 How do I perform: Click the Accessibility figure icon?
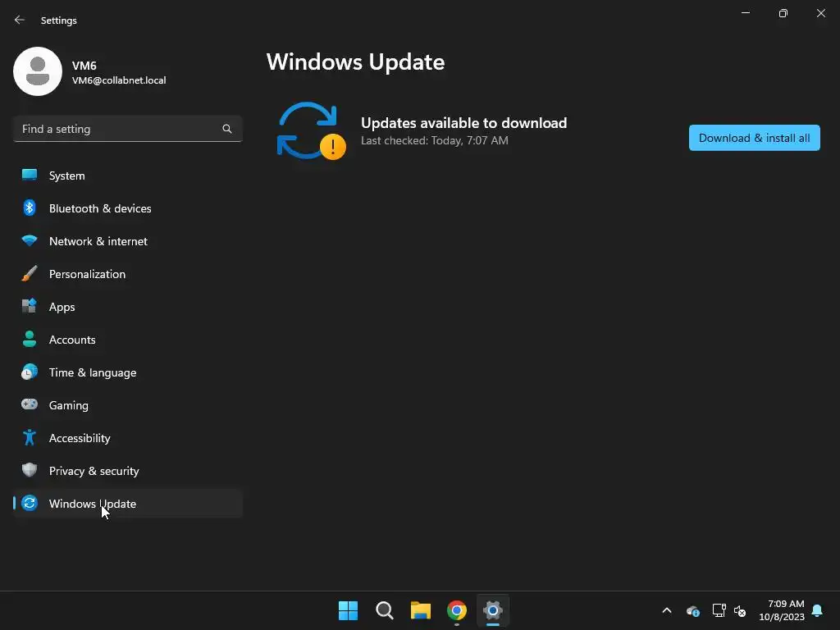pos(30,438)
